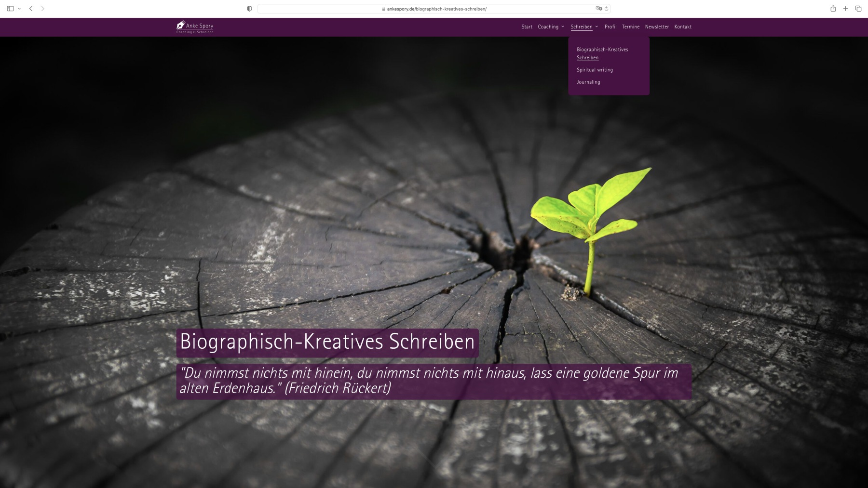Open the Newsletter link
868x488 pixels.
click(657, 27)
